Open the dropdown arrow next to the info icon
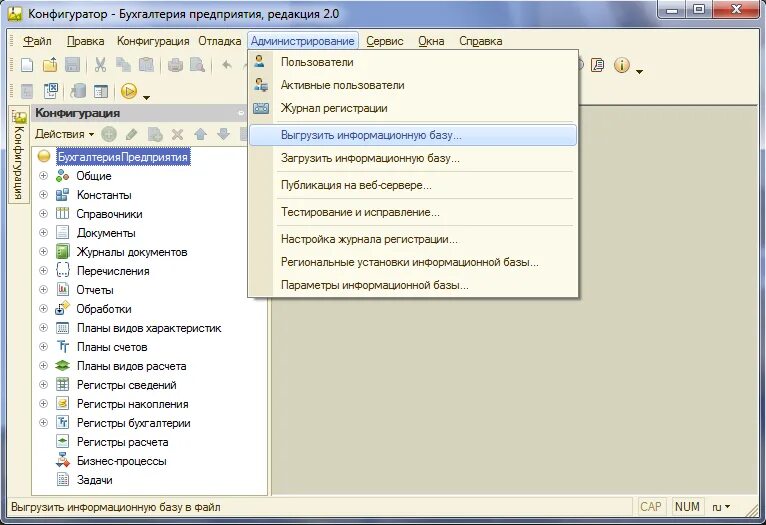This screenshot has width=766, height=525. 639,72
